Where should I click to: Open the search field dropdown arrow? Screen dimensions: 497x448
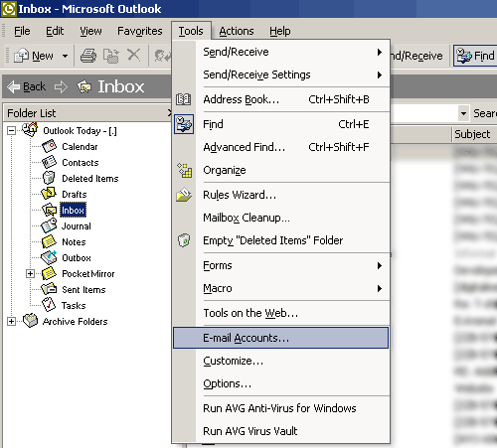click(x=463, y=113)
